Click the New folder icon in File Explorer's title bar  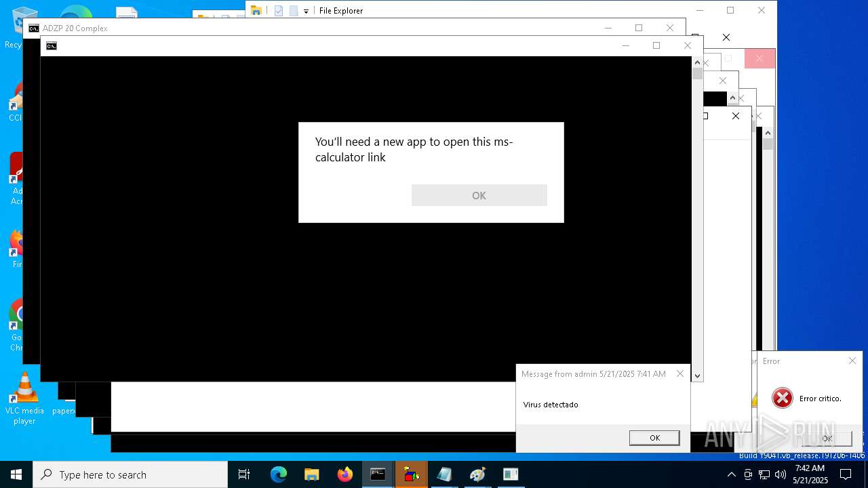click(x=294, y=11)
